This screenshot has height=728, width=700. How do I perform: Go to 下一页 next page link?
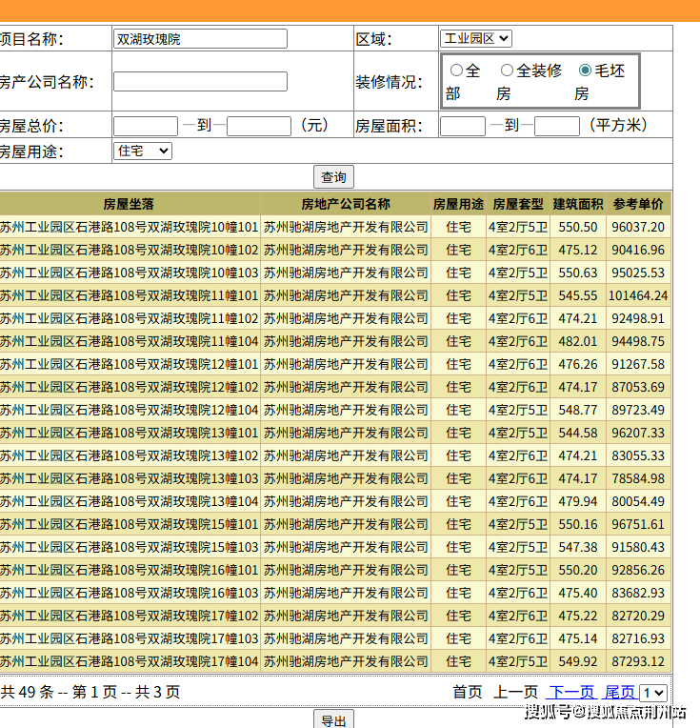pyautogui.click(x=571, y=692)
